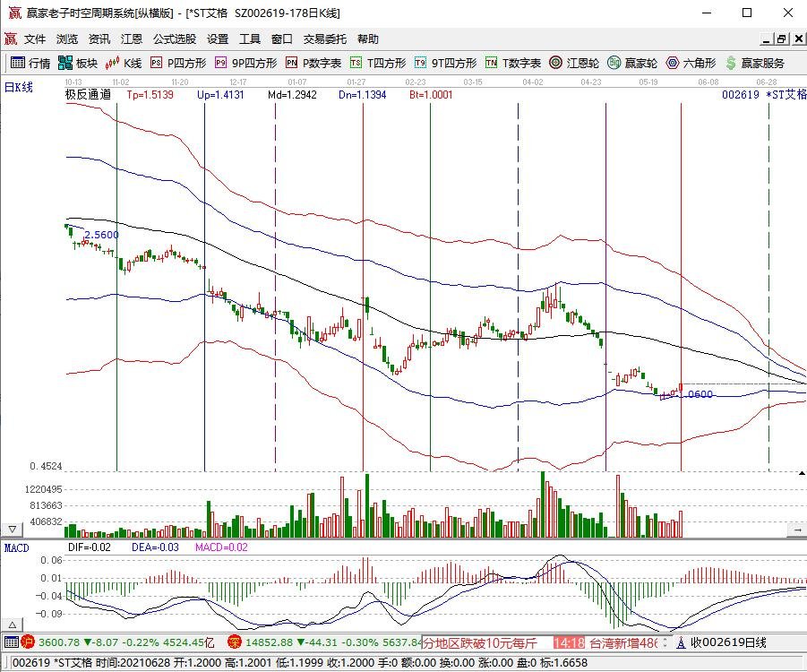Viewport: 807px width, 672px height.
Task: Open the P数字表 tool
Action: (x=313, y=63)
